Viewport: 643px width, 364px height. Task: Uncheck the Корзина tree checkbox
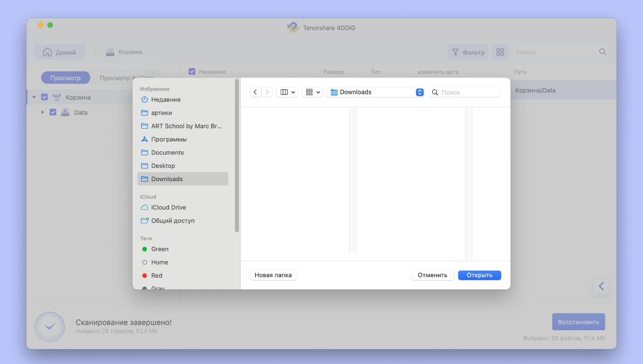coord(45,97)
